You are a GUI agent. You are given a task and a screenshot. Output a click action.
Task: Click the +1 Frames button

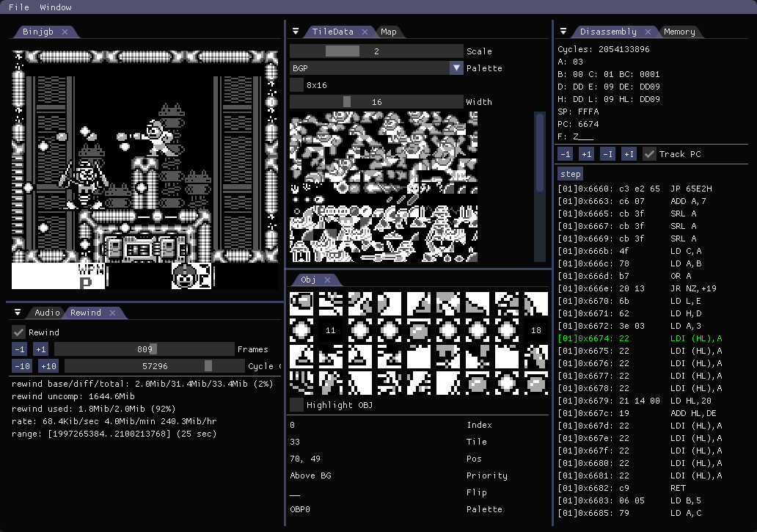pyautogui.click(x=40, y=349)
